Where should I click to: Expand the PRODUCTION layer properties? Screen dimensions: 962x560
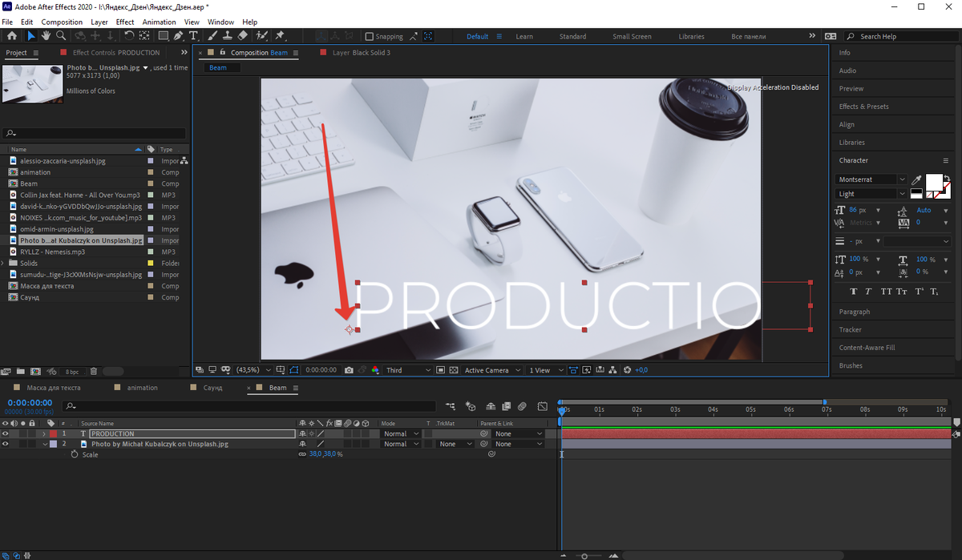pos(44,433)
